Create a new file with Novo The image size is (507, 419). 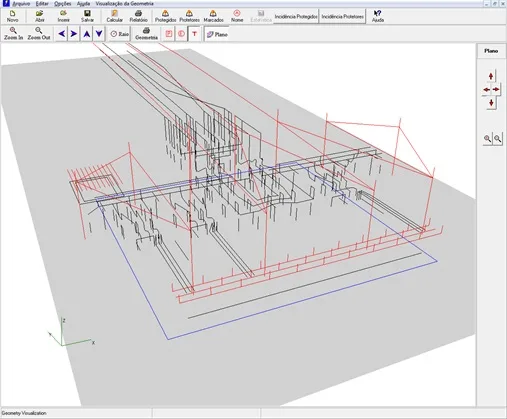pyautogui.click(x=12, y=16)
